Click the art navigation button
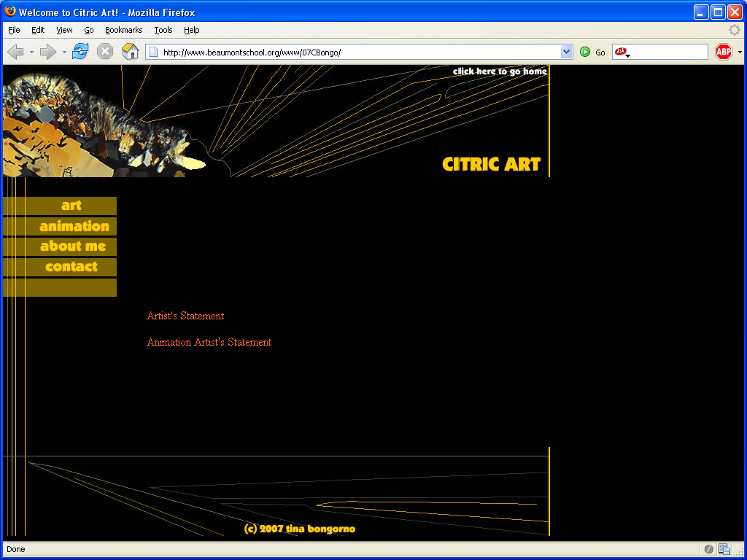This screenshot has height=560, width=747. (x=60, y=206)
